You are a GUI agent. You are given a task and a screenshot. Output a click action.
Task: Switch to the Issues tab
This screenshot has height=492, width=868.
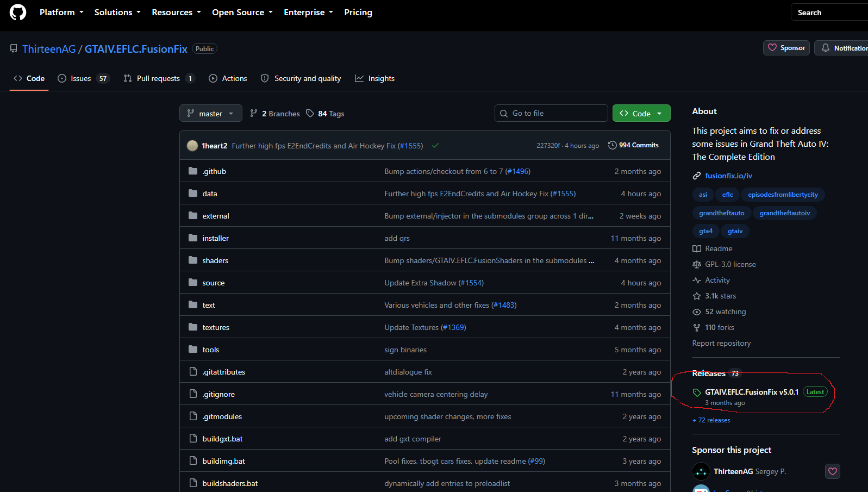pos(84,78)
